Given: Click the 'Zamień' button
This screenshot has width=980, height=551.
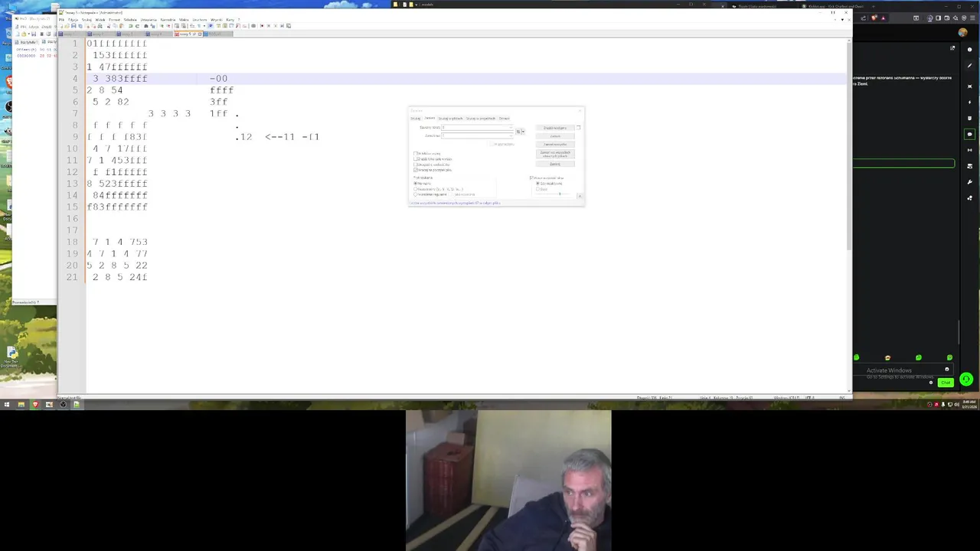Looking at the screenshot, I should [x=555, y=136].
